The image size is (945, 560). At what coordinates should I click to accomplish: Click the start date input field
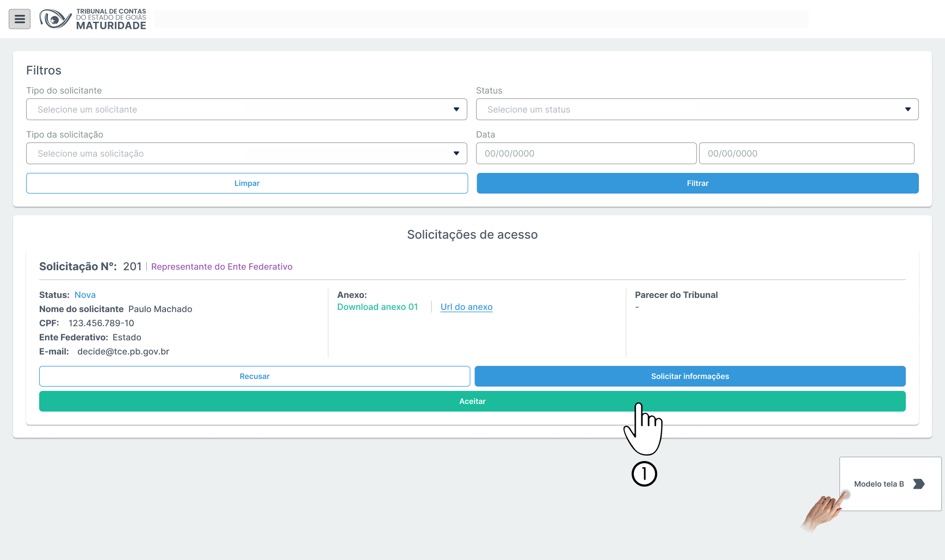[586, 153]
